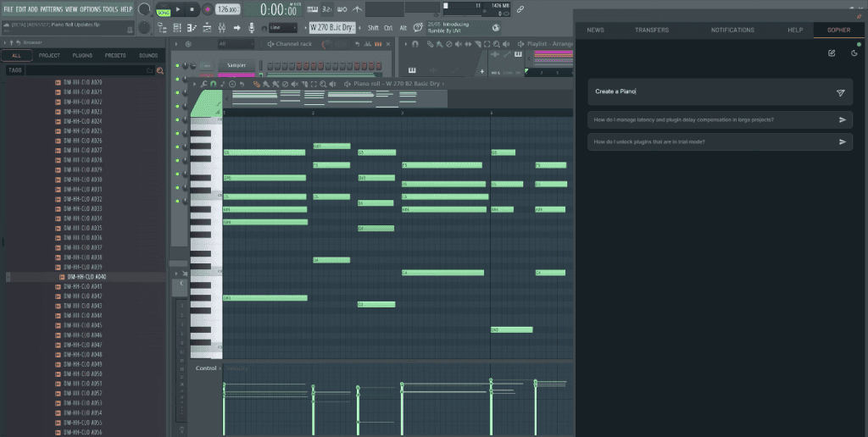The height and width of the screenshot is (437, 868).
Task: Start playback with the play button
Action: tap(178, 9)
